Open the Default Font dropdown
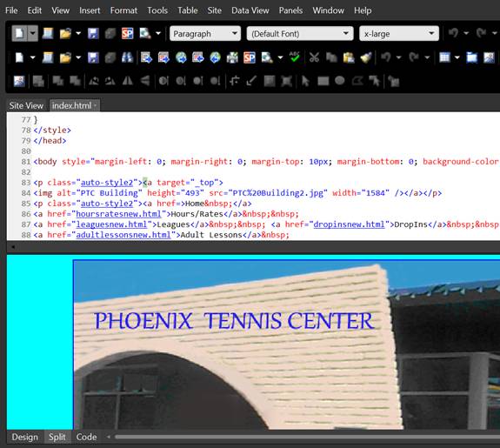The height and width of the screenshot is (448, 500). pos(300,34)
